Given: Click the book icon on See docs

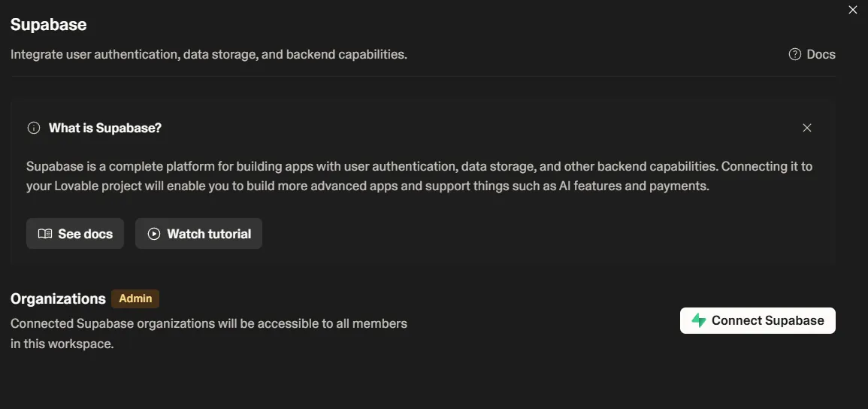Looking at the screenshot, I should (45, 234).
